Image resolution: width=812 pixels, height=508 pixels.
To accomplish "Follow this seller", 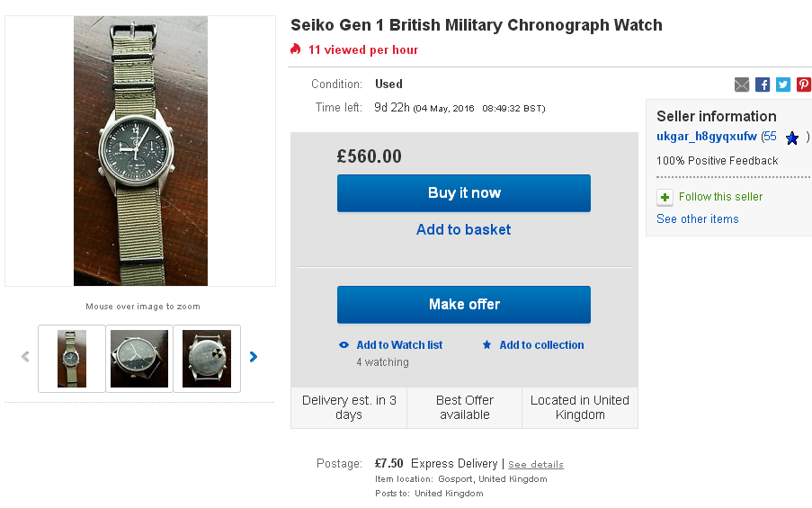I will 720,197.
